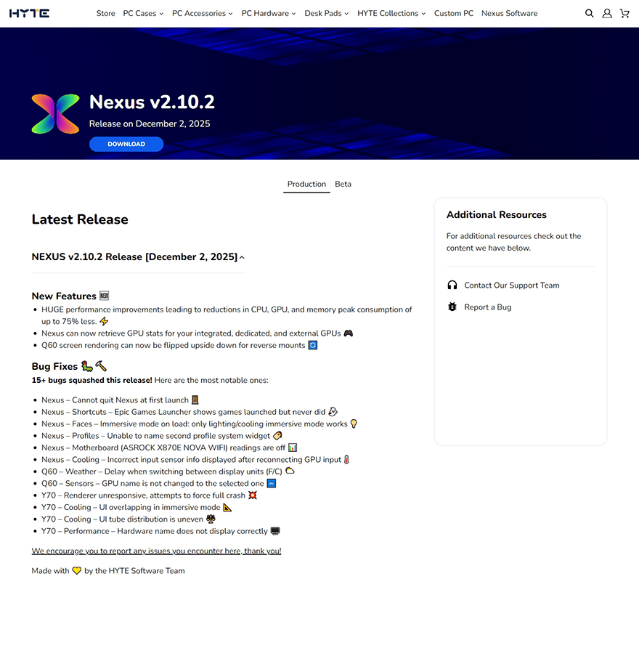Click the ghost emoji after launched but never did
The height and width of the screenshot is (672, 639).
[x=333, y=411]
